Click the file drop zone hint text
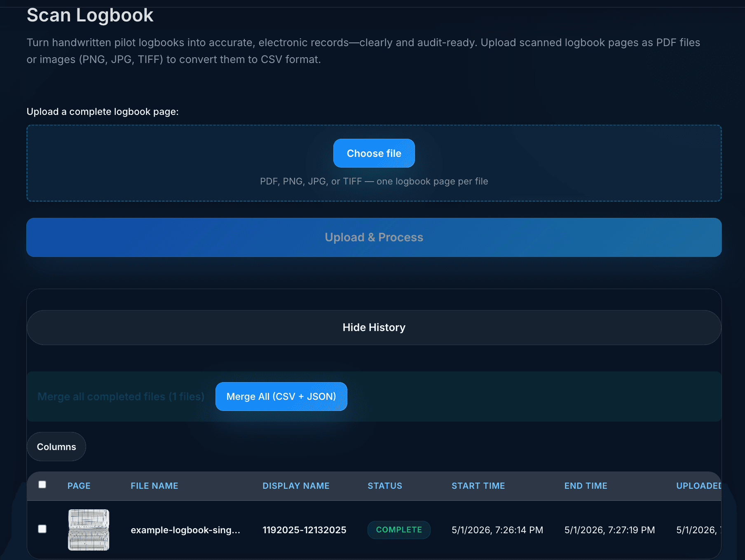745x560 pixels. tap(374, 181)
